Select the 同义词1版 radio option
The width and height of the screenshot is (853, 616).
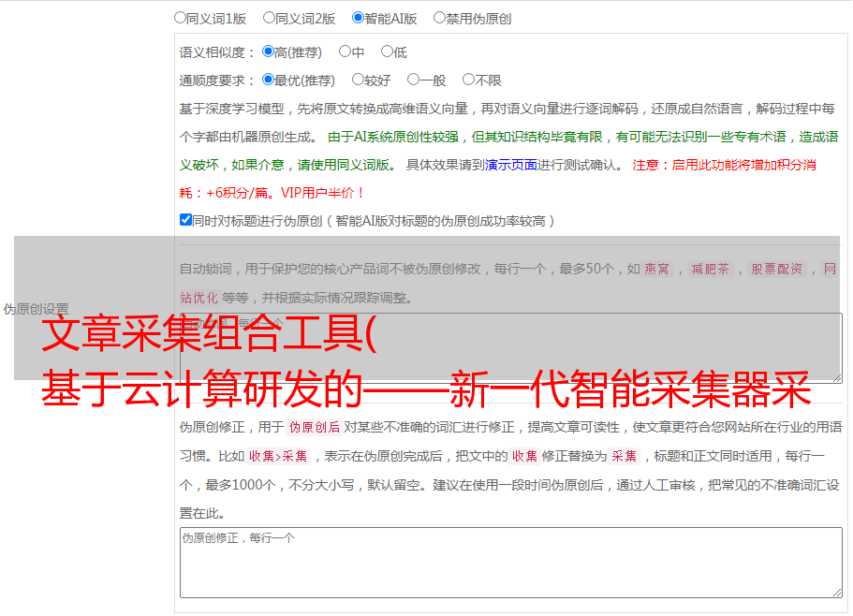[x=180, y=18]
